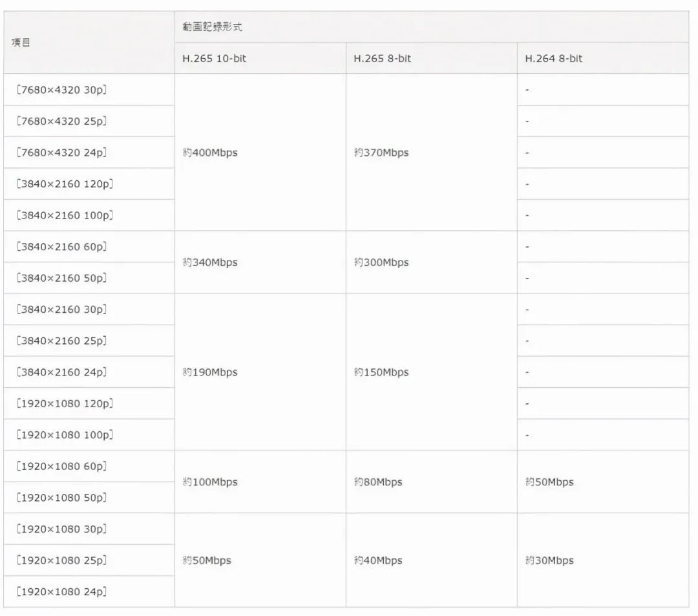This screenshot has height=616, width=698.
Task: Click the H.264 8-bit column header
Action: (554, 59)
